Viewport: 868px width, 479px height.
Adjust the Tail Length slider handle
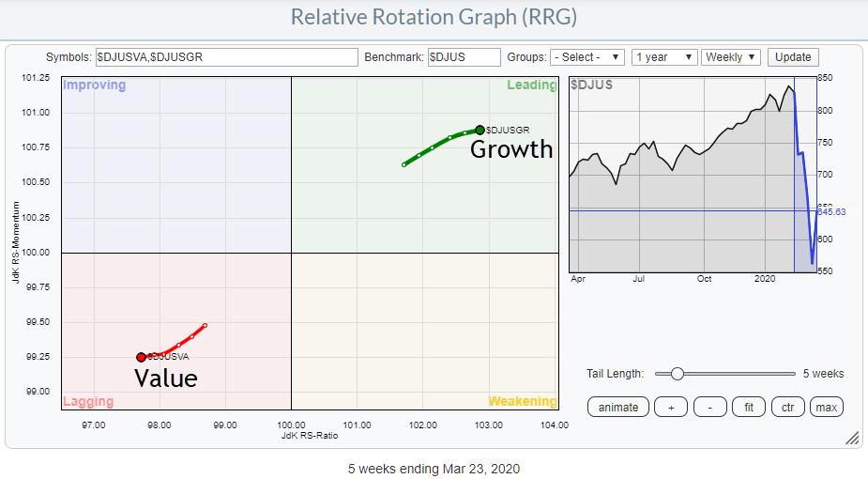(x=677, y=374)
